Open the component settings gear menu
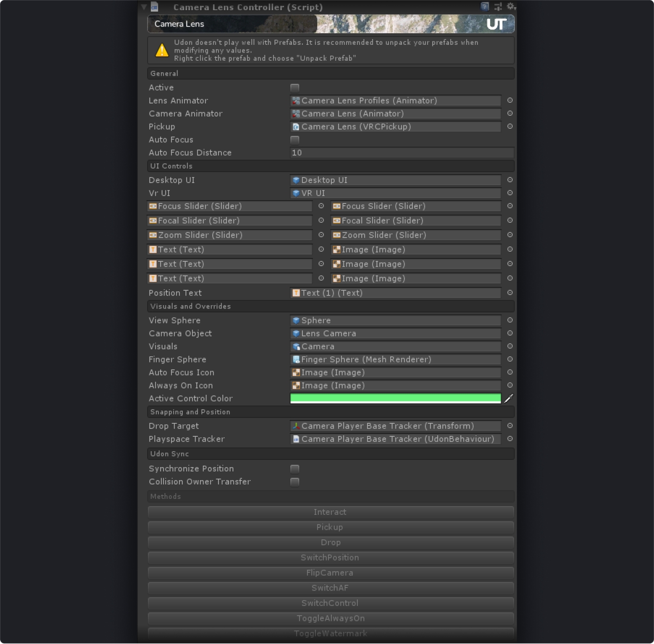Screen dimensions: 654x644 (x=511, y=6)
